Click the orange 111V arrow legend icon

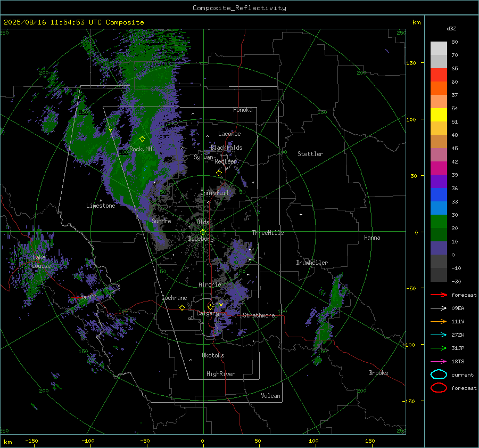click(x=439, y=321)
